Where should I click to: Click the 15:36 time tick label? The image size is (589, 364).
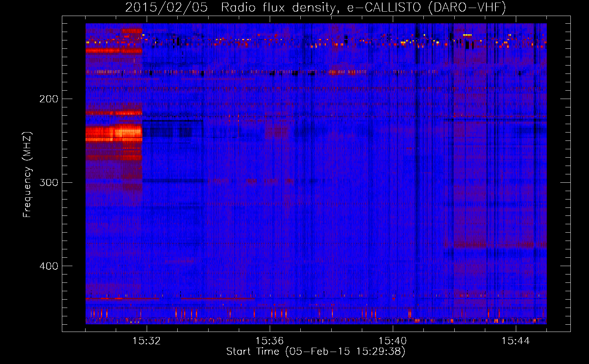tap(270, 341)
